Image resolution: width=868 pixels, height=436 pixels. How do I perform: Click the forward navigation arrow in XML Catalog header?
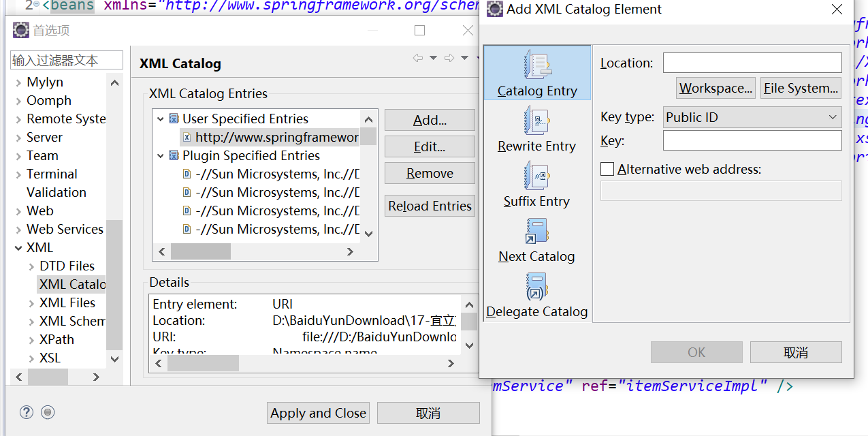click(449, 58)
